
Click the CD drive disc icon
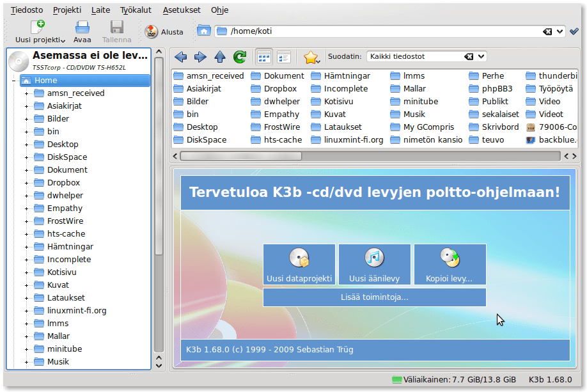tap(19, 61)
